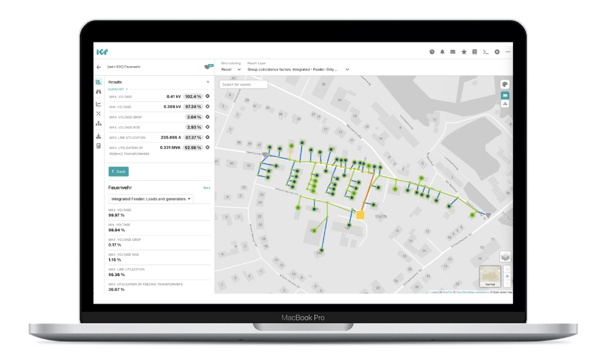Image resolution: width=607 pixels, height=364 pixels.
Task: Click the 87.37 % line utilization value
Action: (193, 137)
